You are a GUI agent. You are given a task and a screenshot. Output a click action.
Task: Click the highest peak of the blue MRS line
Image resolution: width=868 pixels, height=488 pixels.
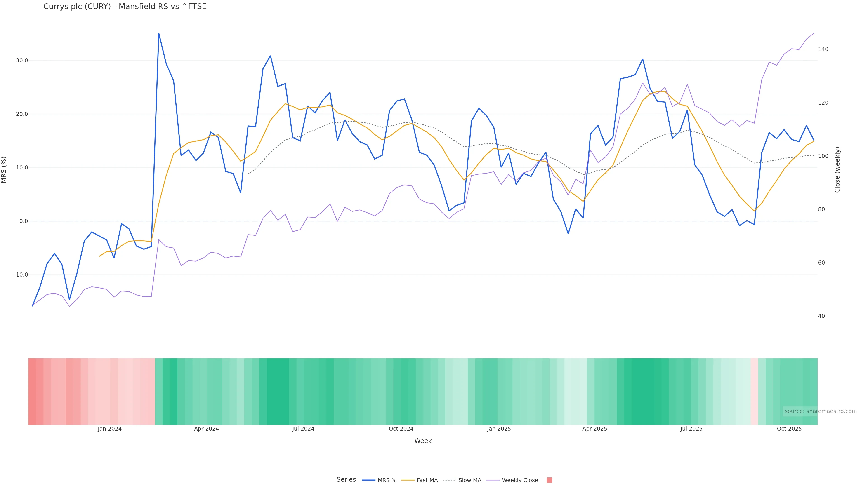159,34
